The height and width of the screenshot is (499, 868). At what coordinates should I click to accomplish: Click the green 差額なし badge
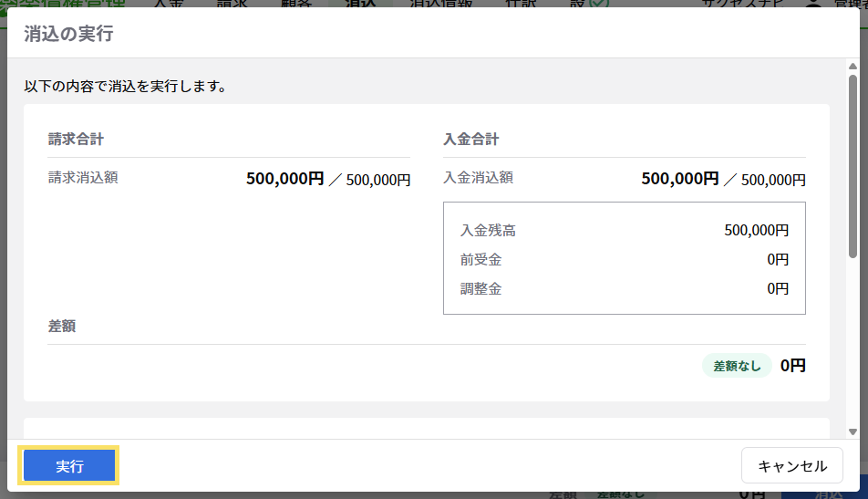pos(737,366)
